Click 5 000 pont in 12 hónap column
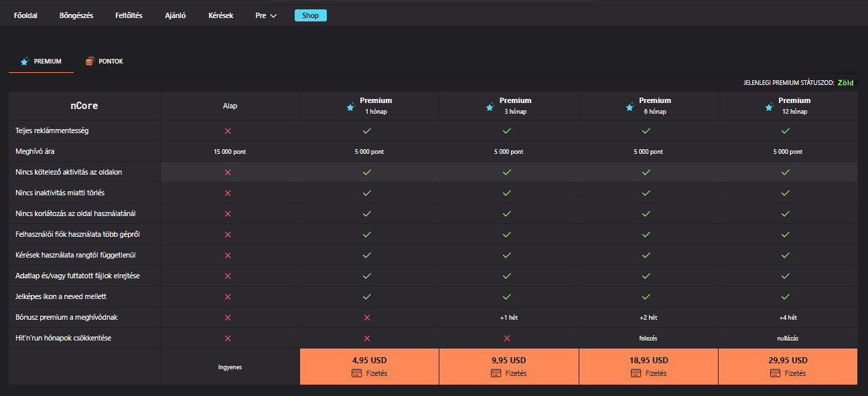868x396 pixels. pyautogui.click(x=788, y=152)
